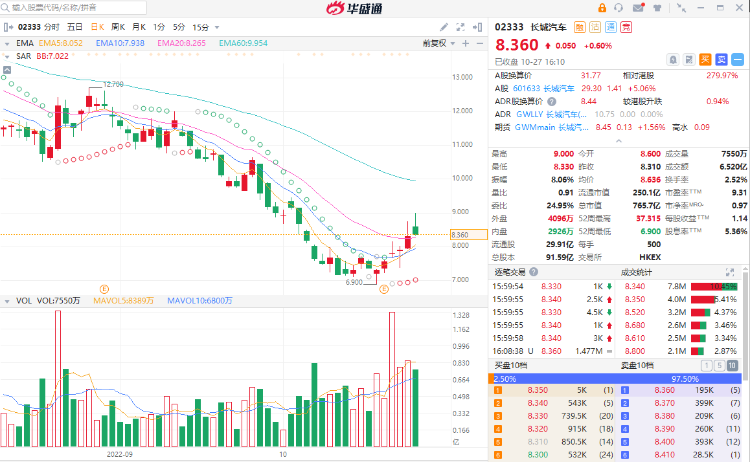Click the 成交统计 header
The height and width of the screenshot is (462, 750).
pyautogui.click(x=636, y=272)
